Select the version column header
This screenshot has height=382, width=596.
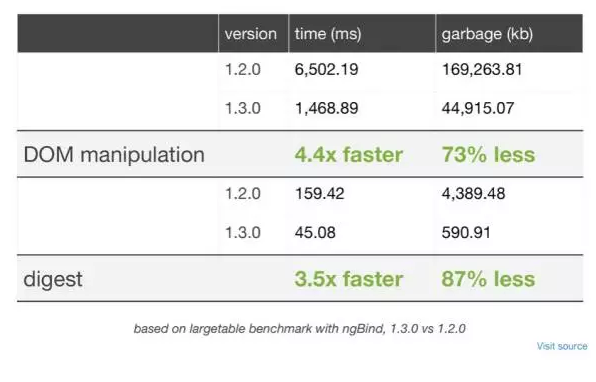point(250,34)
